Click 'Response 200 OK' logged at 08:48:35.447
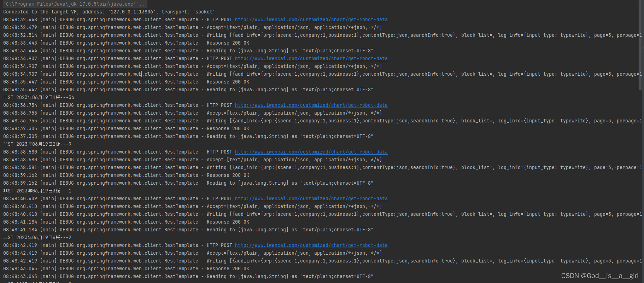 (x=228, y=82)
